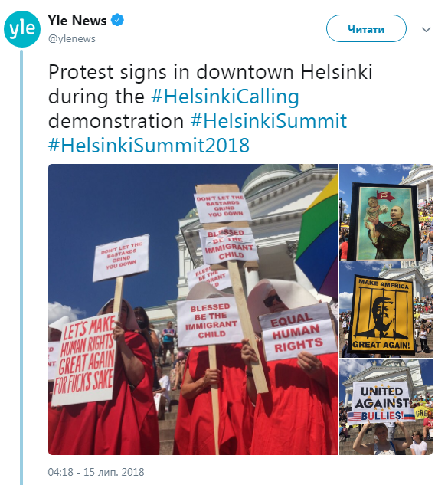
Task: Open the #HelsinkiCalling hashtag
Action: coord(225,97)
